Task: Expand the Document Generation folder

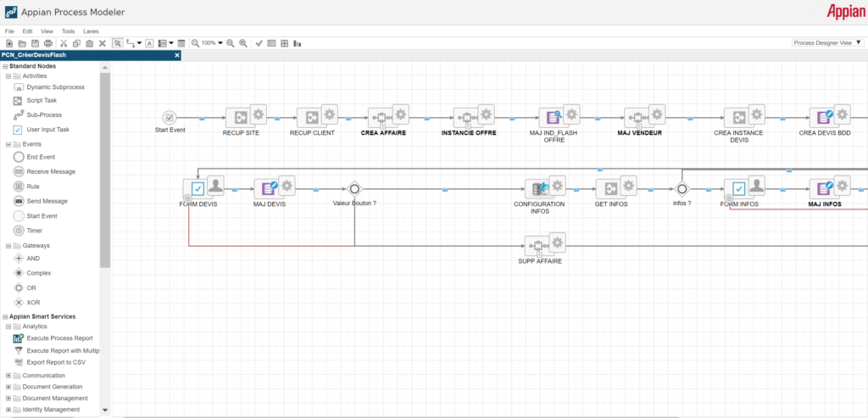Action: [x=8, y=387]
